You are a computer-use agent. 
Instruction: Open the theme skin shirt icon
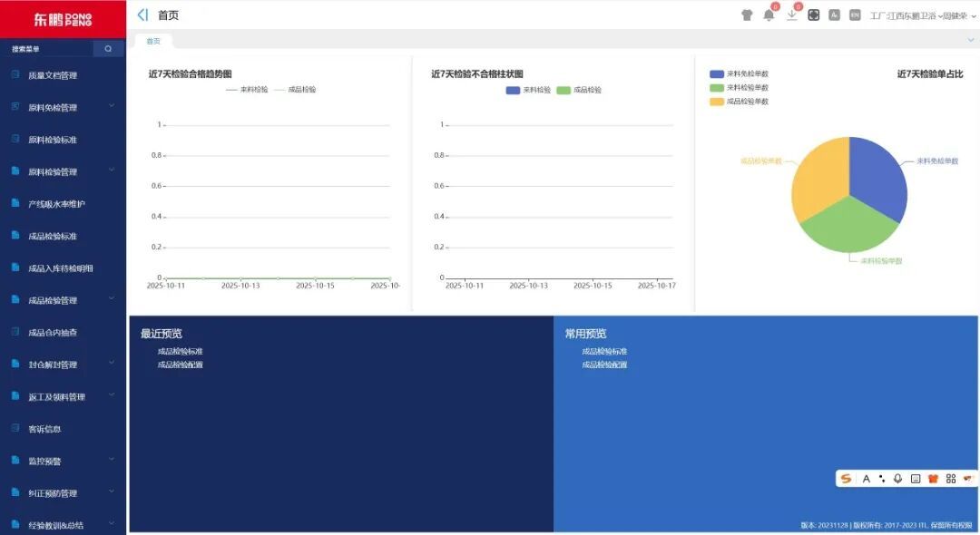pyautogui.click(x=747, y=15)
